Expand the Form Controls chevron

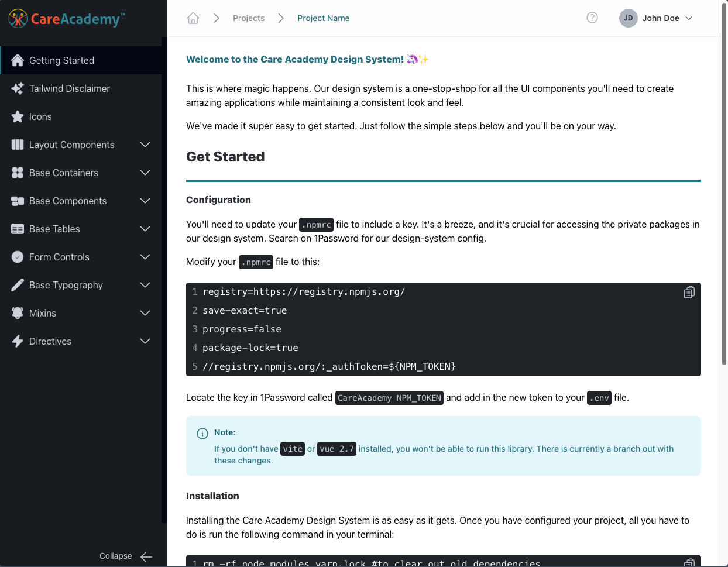pyautogui.click(x=145, y=257)
